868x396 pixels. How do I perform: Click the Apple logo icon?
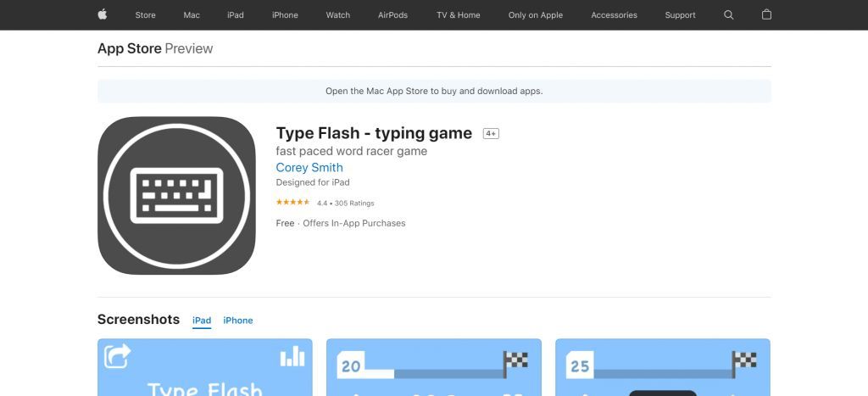pos(103,15)
